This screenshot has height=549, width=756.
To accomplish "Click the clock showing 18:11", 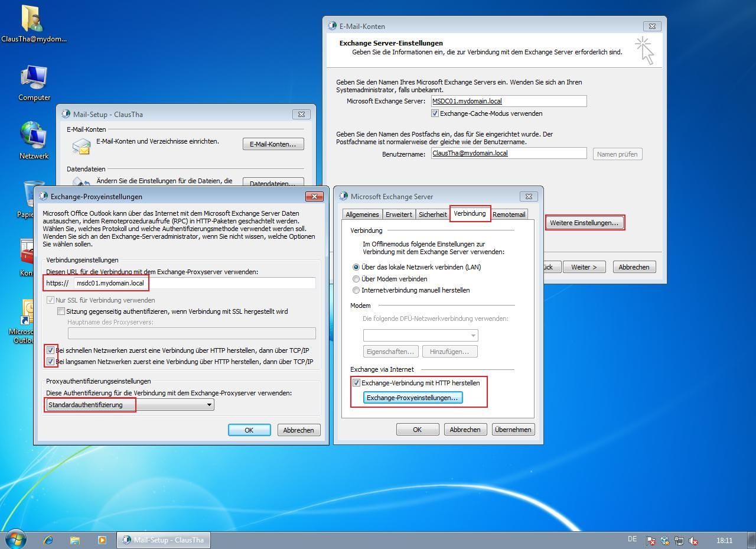I will [724, 540].
